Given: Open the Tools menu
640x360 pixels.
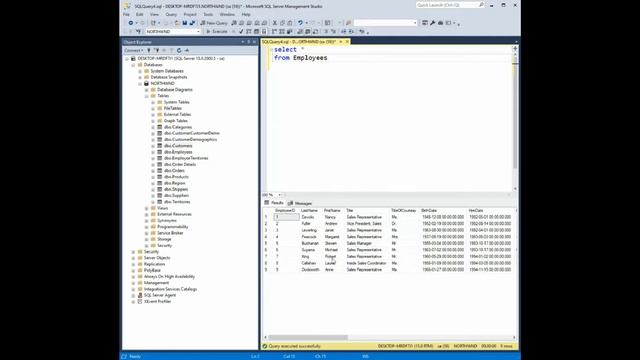Looking at the screenshot, I should tap(208, 14).
